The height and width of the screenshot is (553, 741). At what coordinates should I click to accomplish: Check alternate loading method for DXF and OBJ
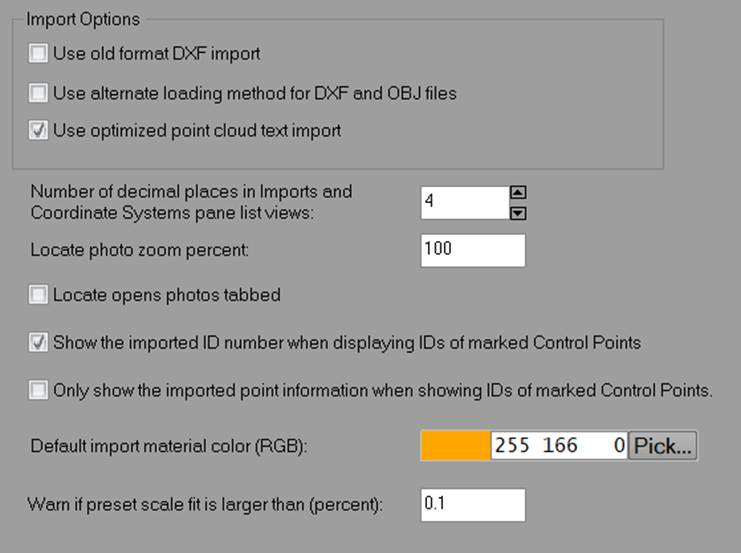[x=39, y=93]
